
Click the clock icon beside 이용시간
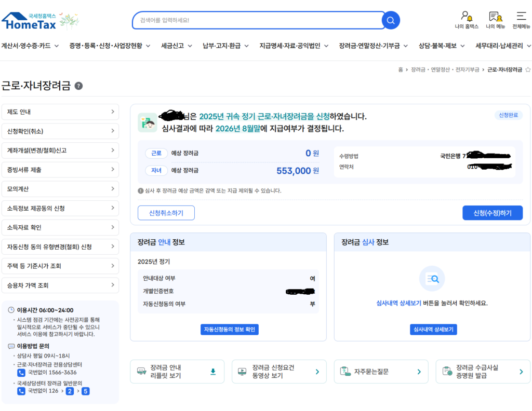(11, 310)
